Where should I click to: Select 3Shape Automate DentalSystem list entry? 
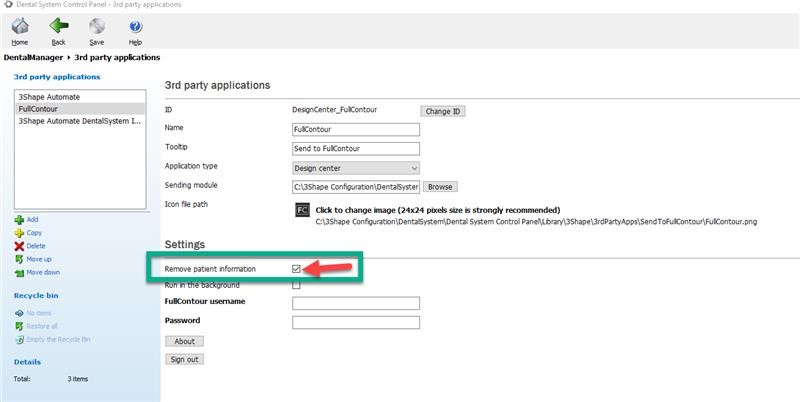click(x=80, y=121)
